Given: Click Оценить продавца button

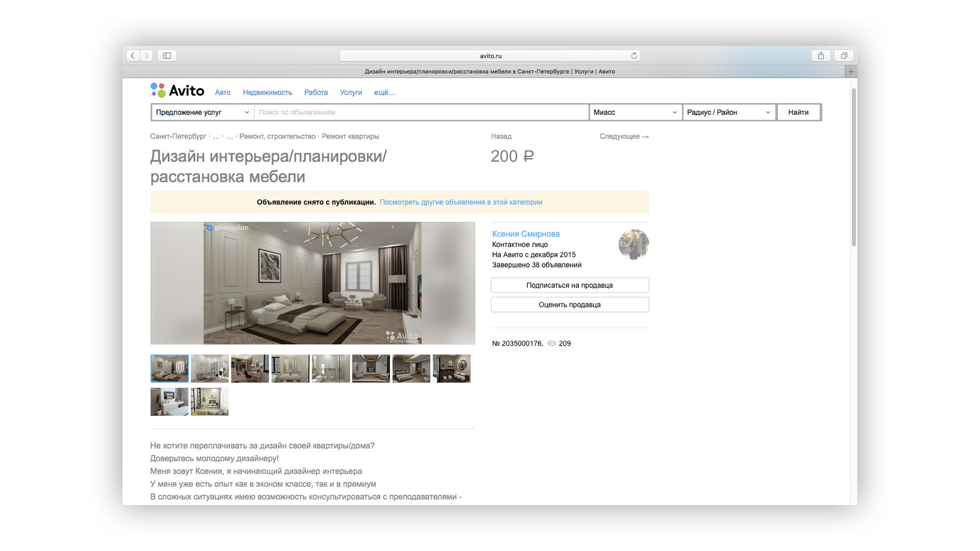Looking at the screenshot, I should click(570, 304).
